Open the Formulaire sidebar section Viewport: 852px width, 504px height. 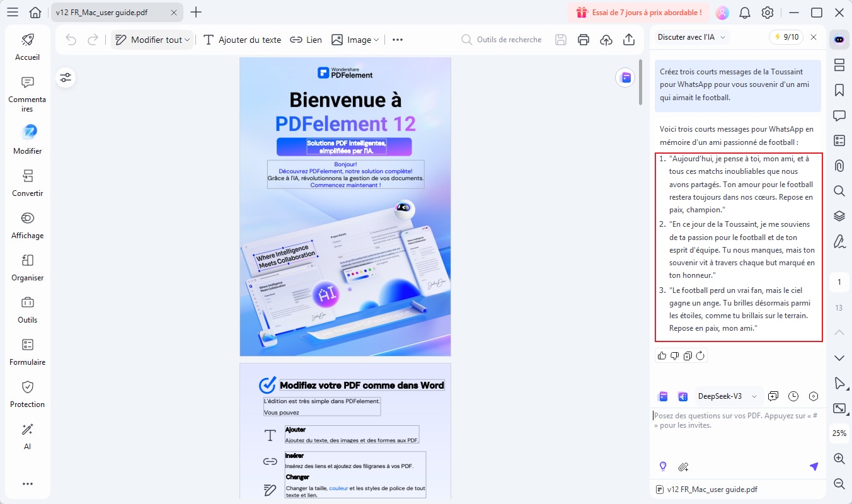[x=28, y=352]
